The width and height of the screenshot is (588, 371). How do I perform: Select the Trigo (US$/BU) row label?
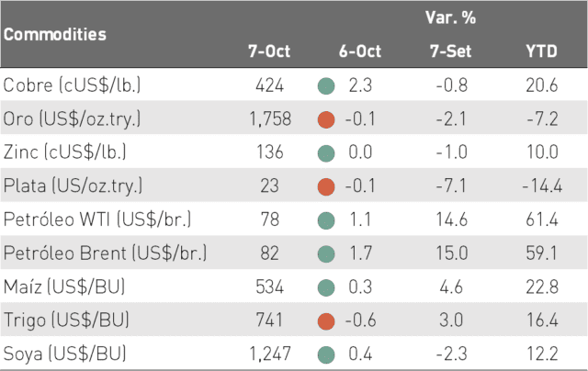pos(66,320)
